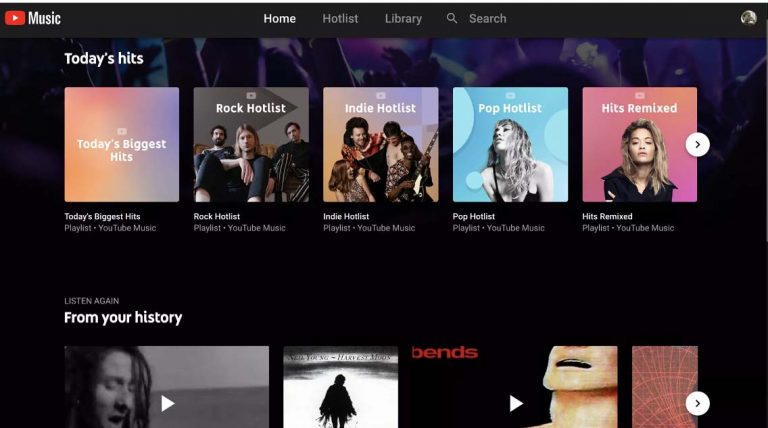Open the Pop Hotlist cover
This screenshot has width=768, height=428.
click(510, 144)
